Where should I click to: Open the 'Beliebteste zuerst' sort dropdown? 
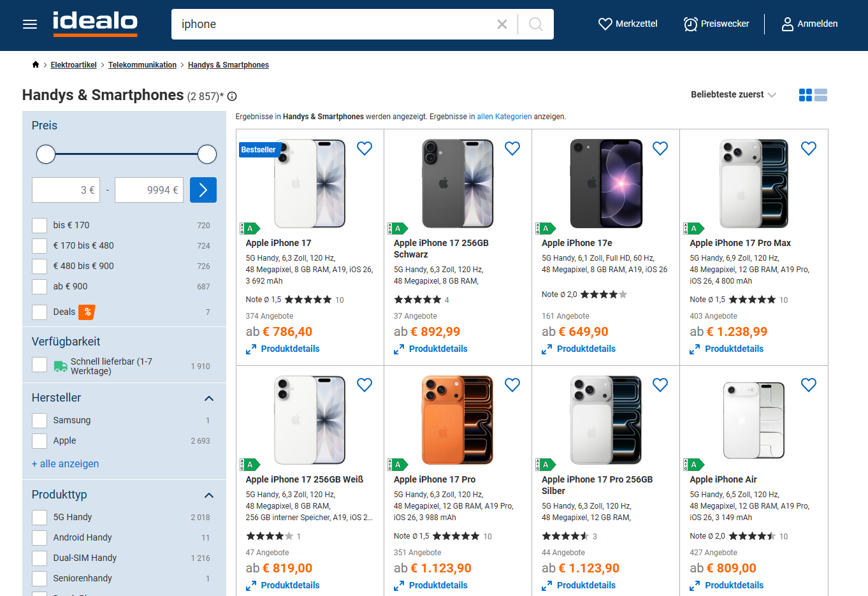coord(734,94)
